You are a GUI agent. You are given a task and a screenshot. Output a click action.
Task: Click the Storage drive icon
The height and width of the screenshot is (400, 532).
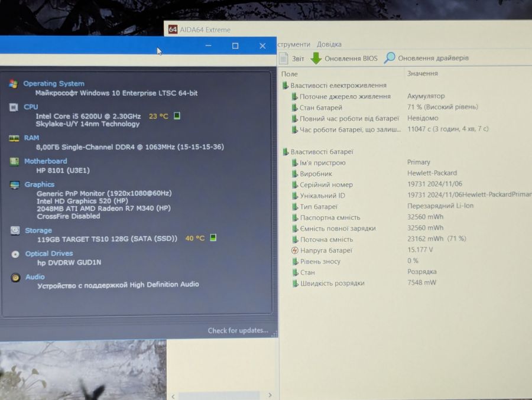tap(15, 230)
